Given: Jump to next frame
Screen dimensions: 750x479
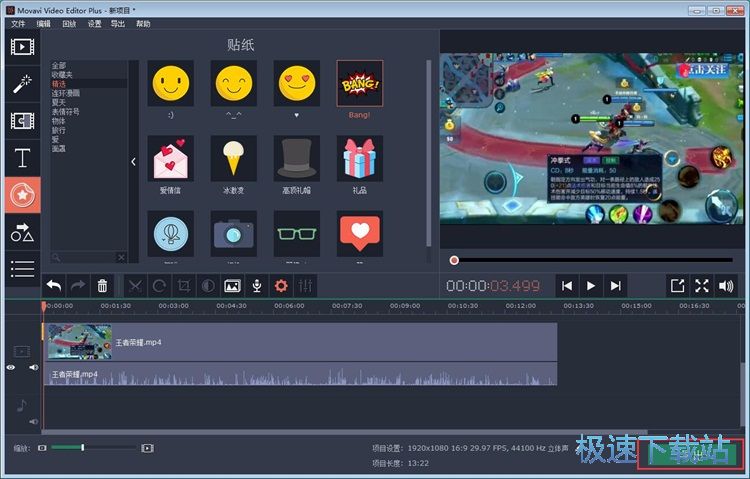Looking at the screenshot, I should coord(615,286).
